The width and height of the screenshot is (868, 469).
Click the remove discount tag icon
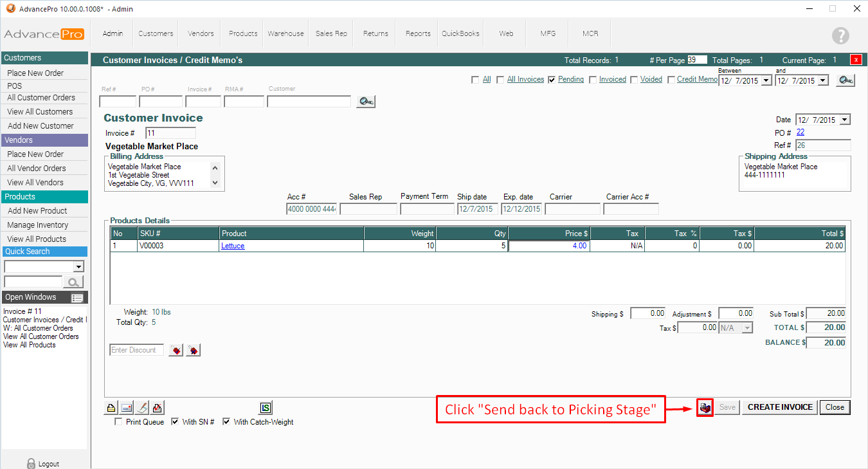pos(193,350)
